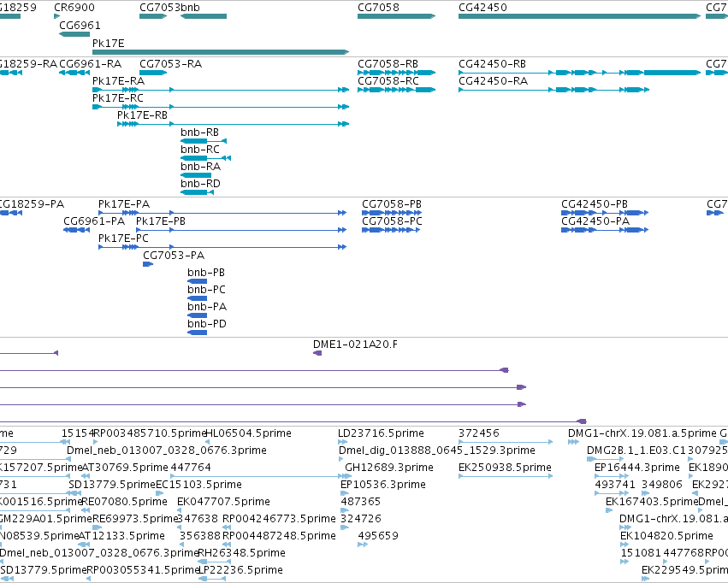Open the bnb-PB protein label
728x583 pixels.
click(206, 273)
